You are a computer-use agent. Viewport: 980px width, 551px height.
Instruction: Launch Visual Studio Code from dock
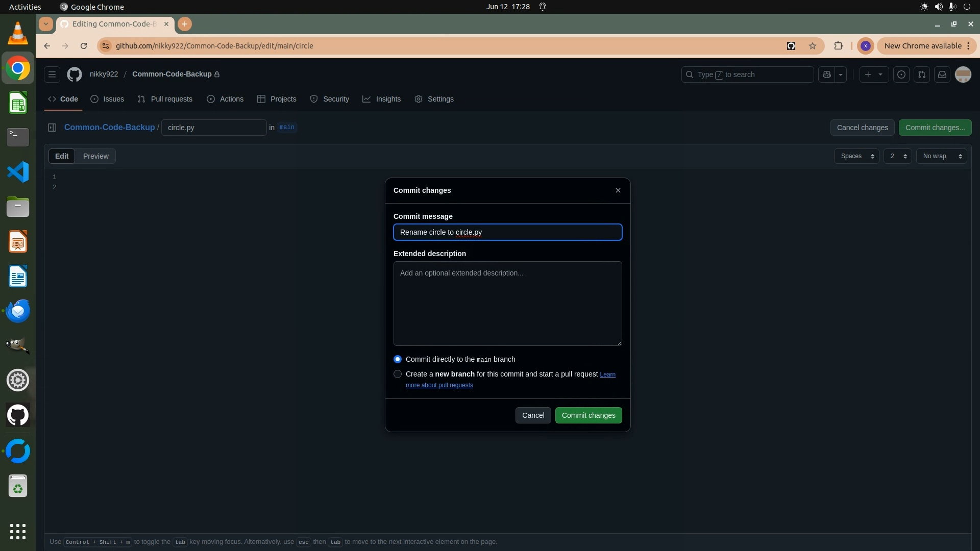pos(18,172)
